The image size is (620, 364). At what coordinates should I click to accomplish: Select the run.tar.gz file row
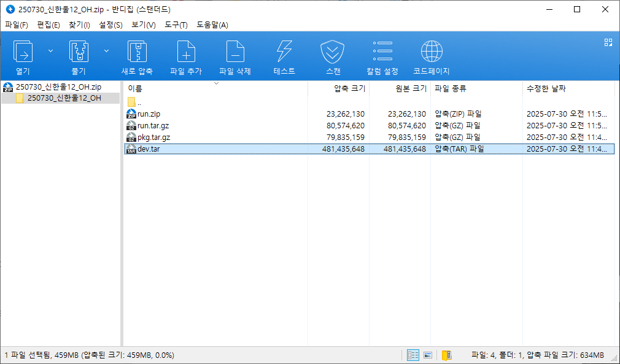click(x=153, y=125)
